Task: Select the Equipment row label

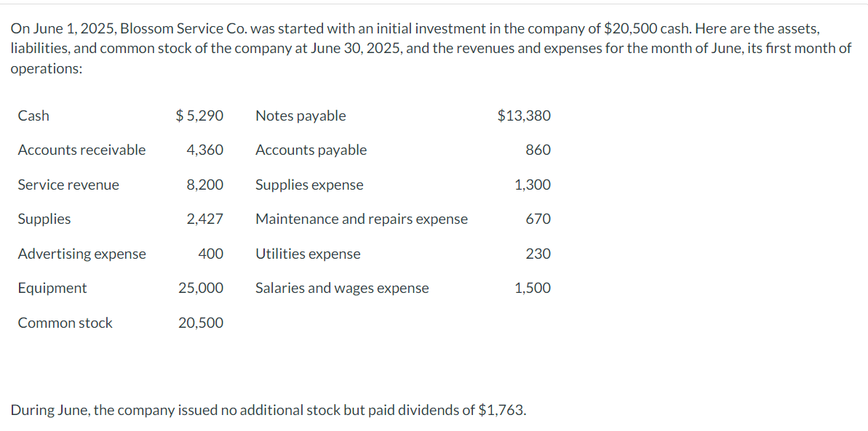Action: point(52,288)
